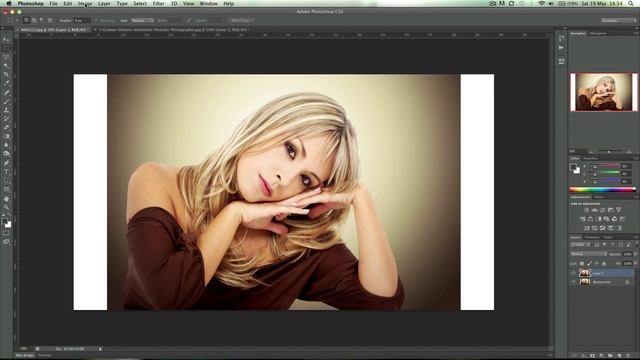Toggle Lock position in Layers panel
The width and height of the screenshot is (640, 360).
(597, 264)
